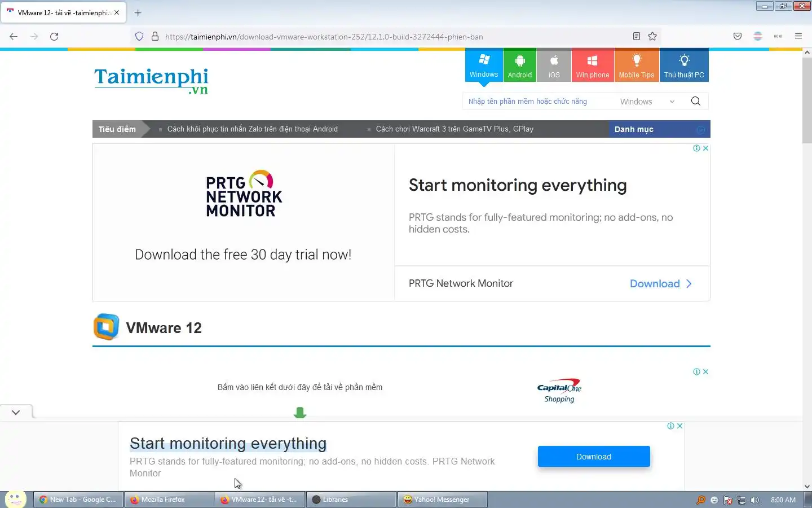The height and width of the screenshot is (508, 812).
Task: Close the bottom sticky ad with X
Action: click(679, 426)
